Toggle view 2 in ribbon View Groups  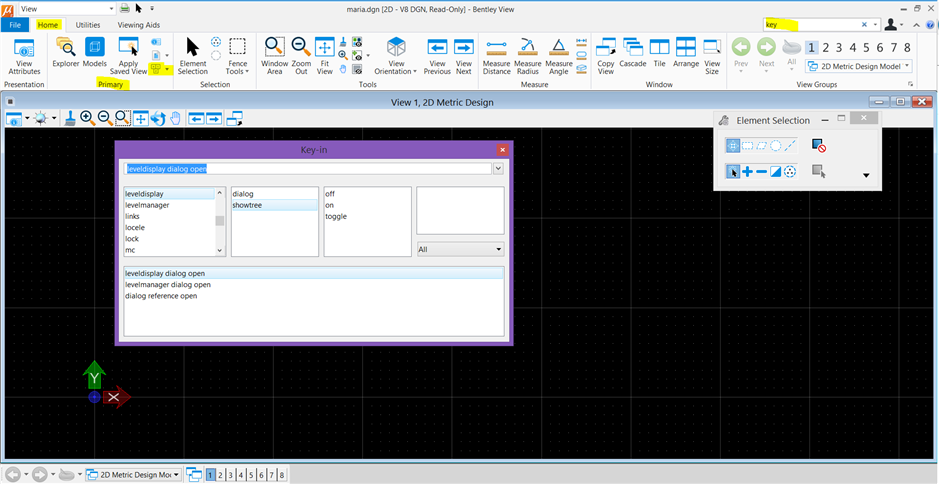click(825, 48)
